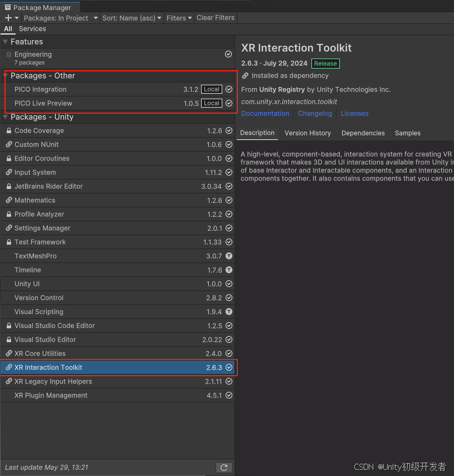
Task: Click the Installed as dependency link icon
Action: pyautogui.click(x=245, y=76)
